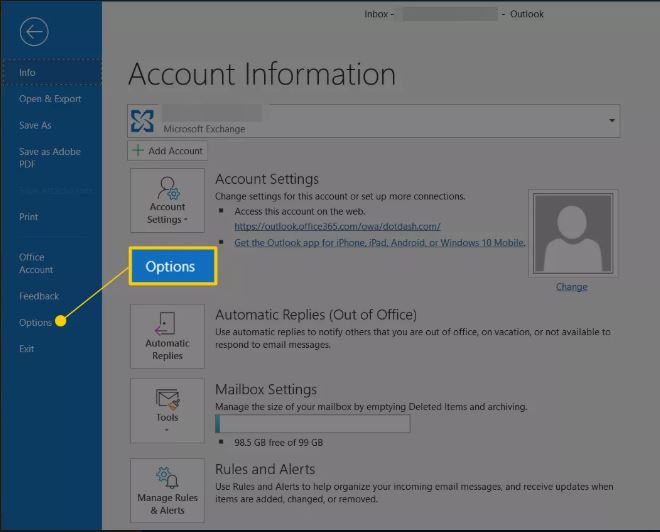660x532 pixels.
Task: Click the Microsoft Exchange account icon
Action: click(142, 121)
